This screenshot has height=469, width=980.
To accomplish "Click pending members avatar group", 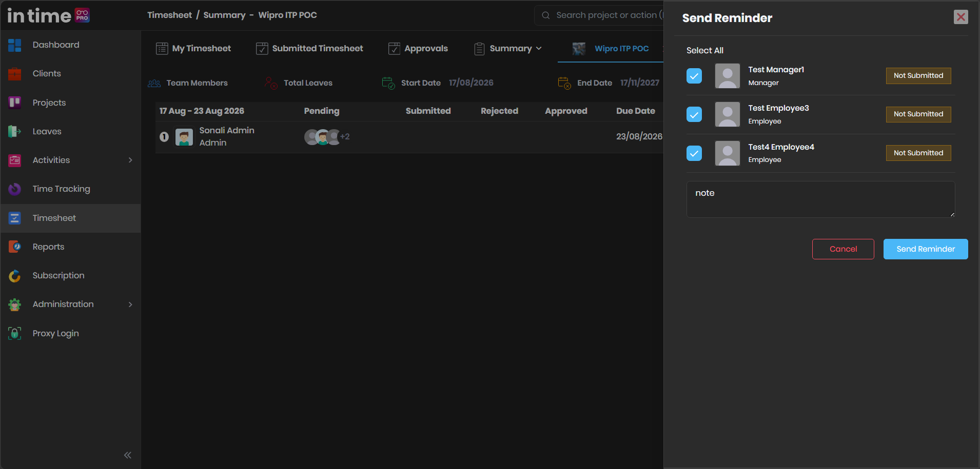I will pyautogui.click(x=326, y=137).
